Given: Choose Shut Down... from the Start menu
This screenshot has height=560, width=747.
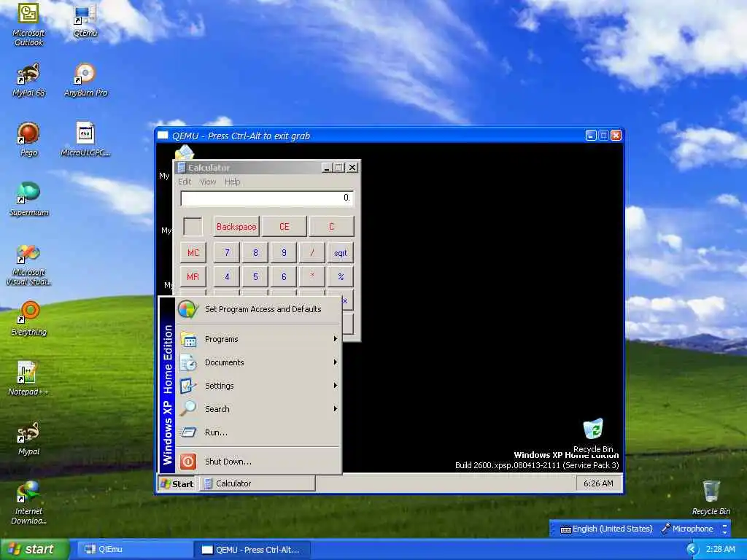Looking at the screenshot, I should (259, 462).
